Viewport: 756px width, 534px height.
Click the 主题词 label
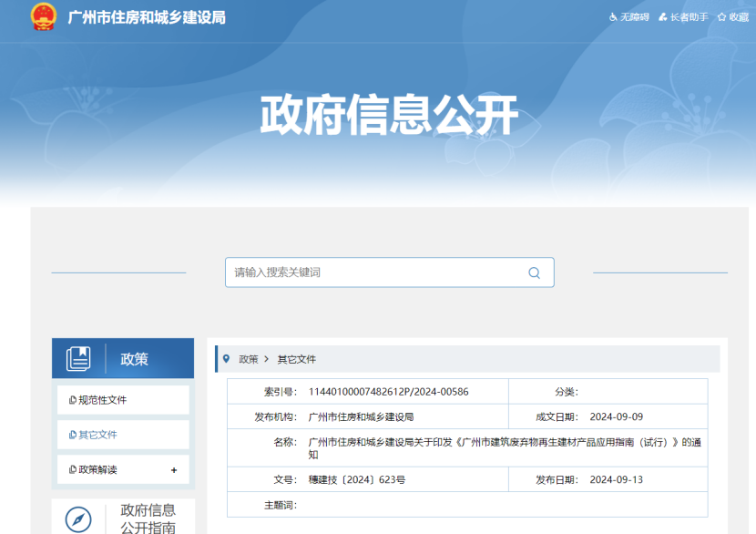tap(281, 505)
